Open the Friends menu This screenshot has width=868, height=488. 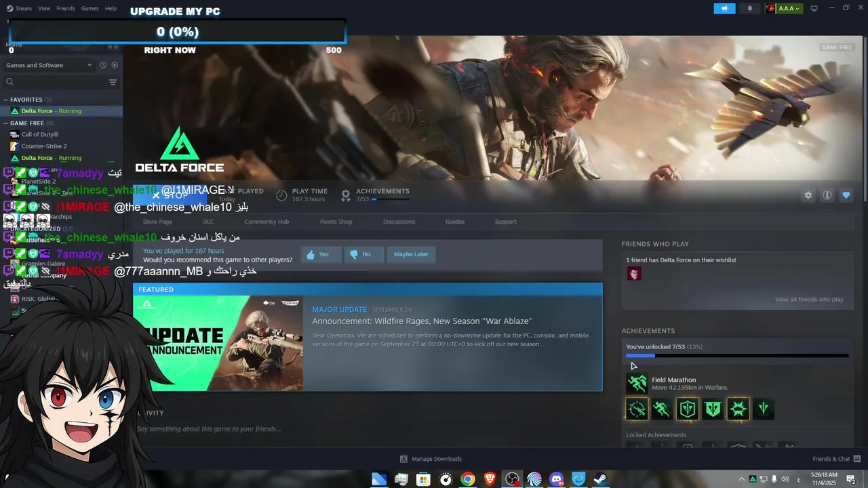pos(66,8)
